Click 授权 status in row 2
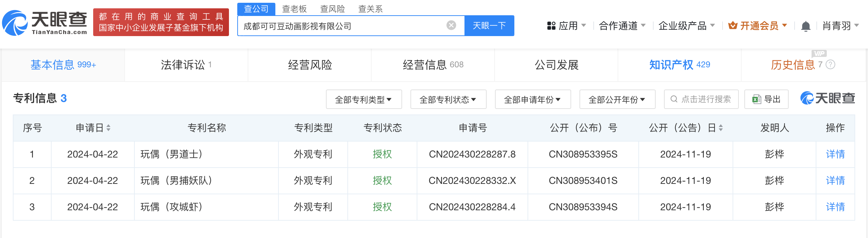868x238 pixels. click(382, 181)
